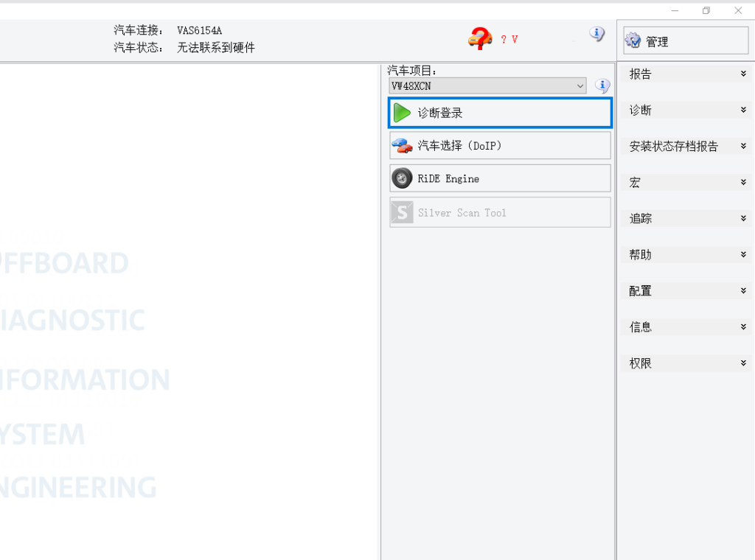Click the Silver Scan Tool S icon
Viewport: 755px width, 560px height.
click(x=402, y=213)
